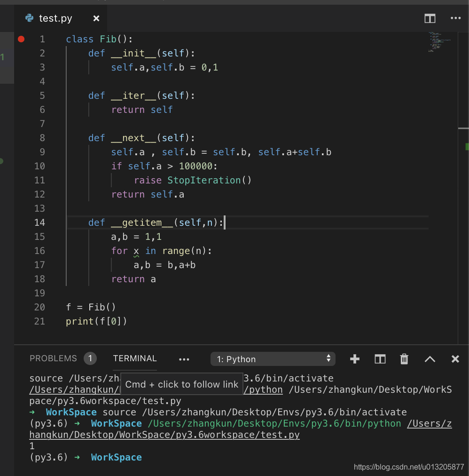Click line number 14 in gutter

point(39,222)
